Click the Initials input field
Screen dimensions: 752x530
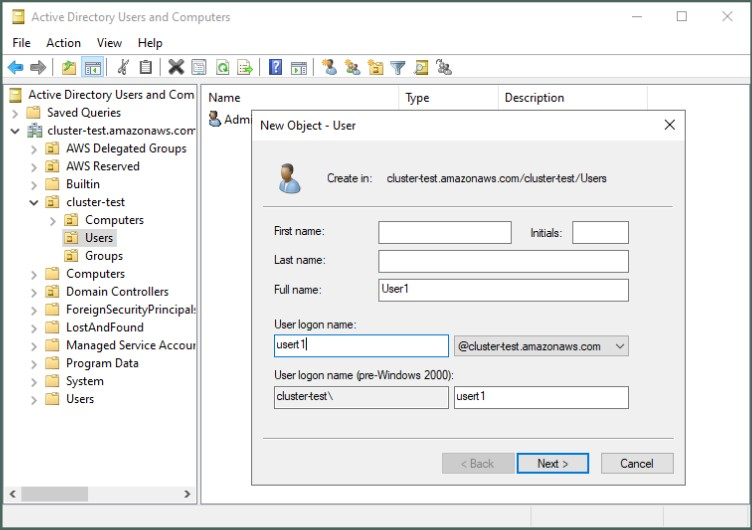[600, 232]
